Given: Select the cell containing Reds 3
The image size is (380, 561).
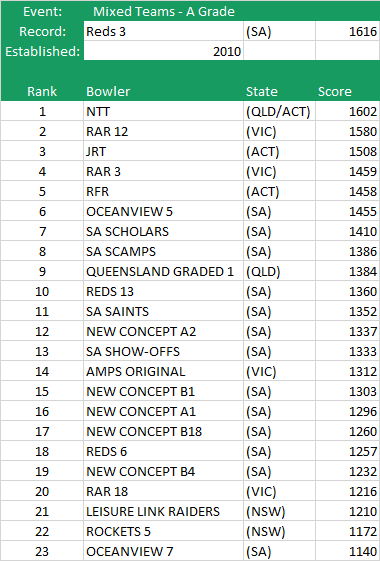Looking at the screenshot, I should point(164,31).
